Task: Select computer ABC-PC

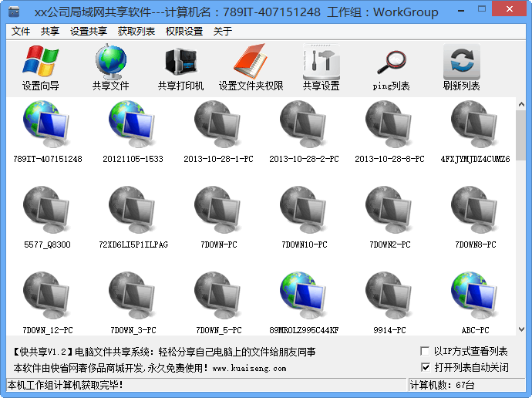Action: click(475, 302)
